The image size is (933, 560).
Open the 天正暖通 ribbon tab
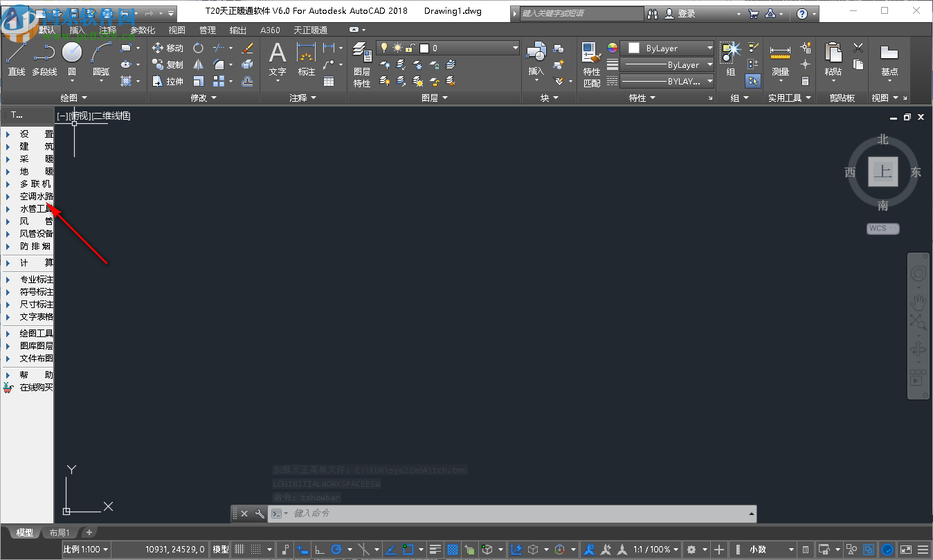pyautogui.click(x=311, y=30)
